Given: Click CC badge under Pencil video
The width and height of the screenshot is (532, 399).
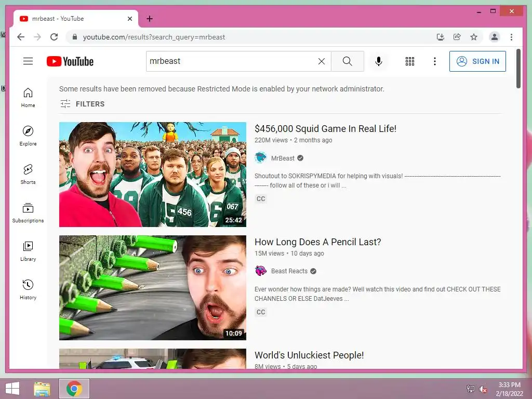Looking at the screenshot, I should tap(261, 312).
